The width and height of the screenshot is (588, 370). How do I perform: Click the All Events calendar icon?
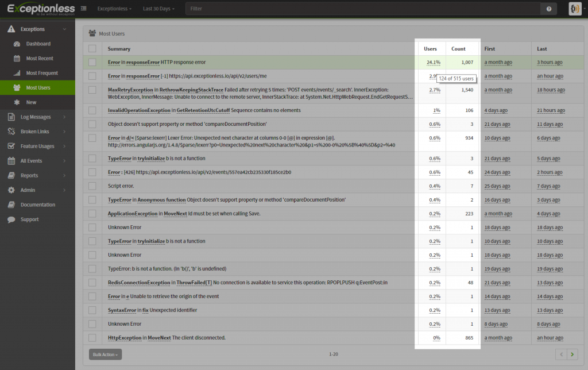(x=11, y=161)
